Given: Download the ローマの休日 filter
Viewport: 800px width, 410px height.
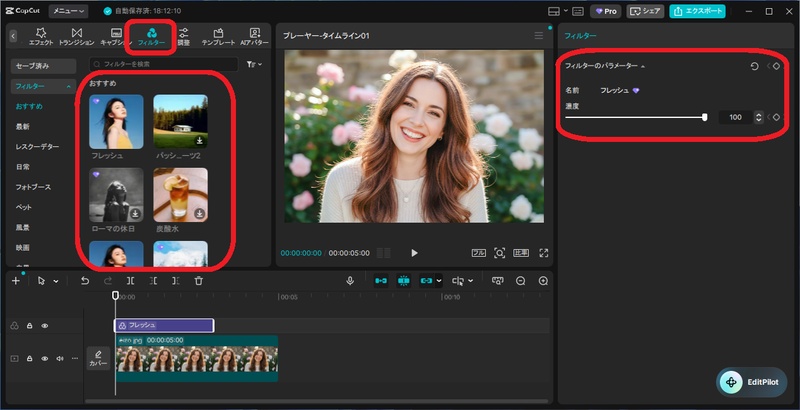Looking at the screenshot, I should [x=135, y=214].
